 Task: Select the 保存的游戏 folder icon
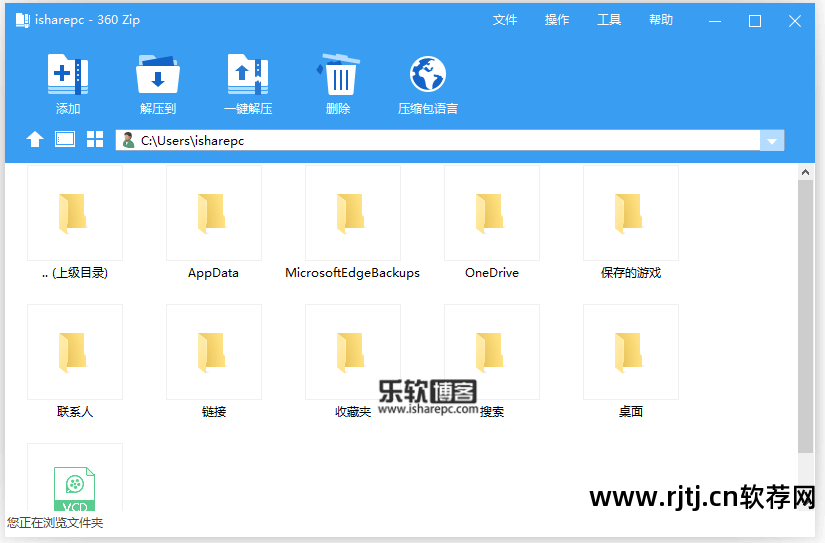(628, 213)
